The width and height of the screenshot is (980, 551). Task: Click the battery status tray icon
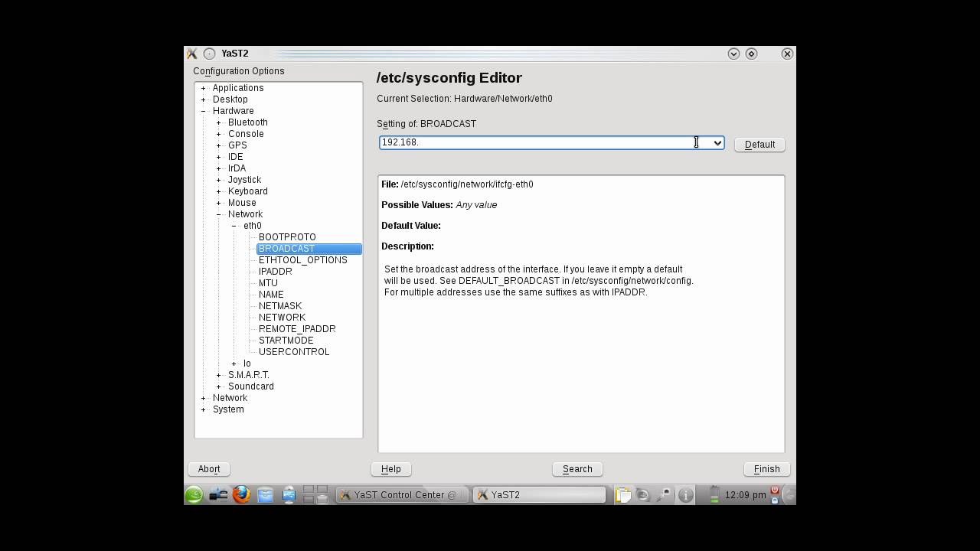point(714,495)
